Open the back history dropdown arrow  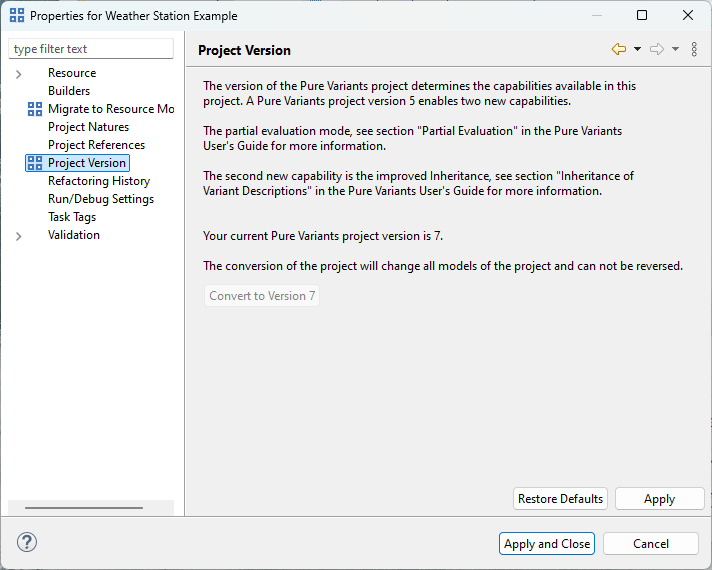637,49
